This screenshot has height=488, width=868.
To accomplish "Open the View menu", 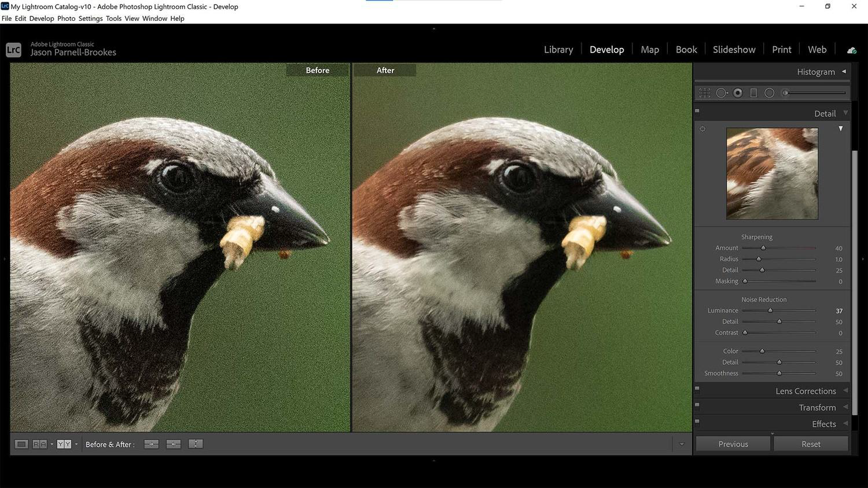I will click(x=132, y=19).
